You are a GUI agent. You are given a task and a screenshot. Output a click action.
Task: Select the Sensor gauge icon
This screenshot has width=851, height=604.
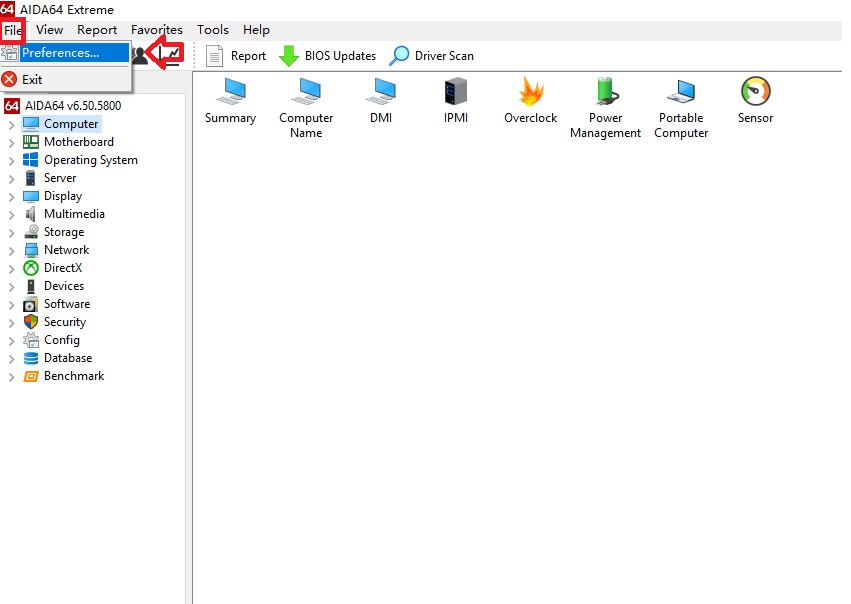tap(755, 93)
